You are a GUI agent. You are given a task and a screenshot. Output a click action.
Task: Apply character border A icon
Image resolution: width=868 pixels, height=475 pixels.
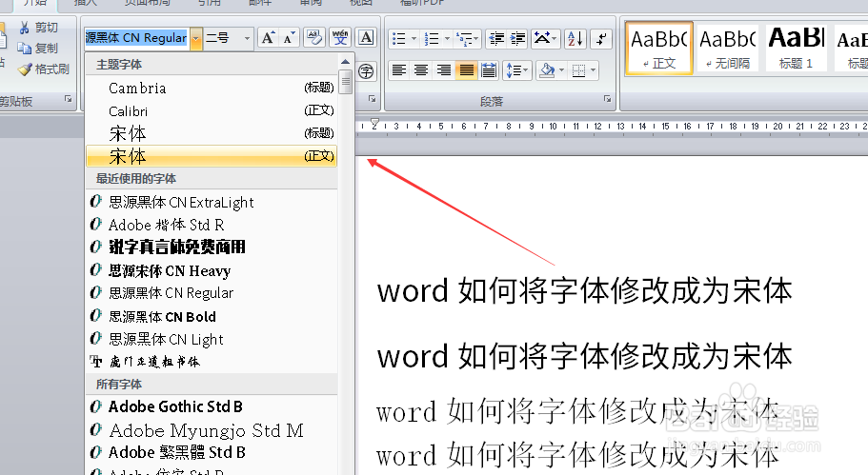tap(366, 38)
